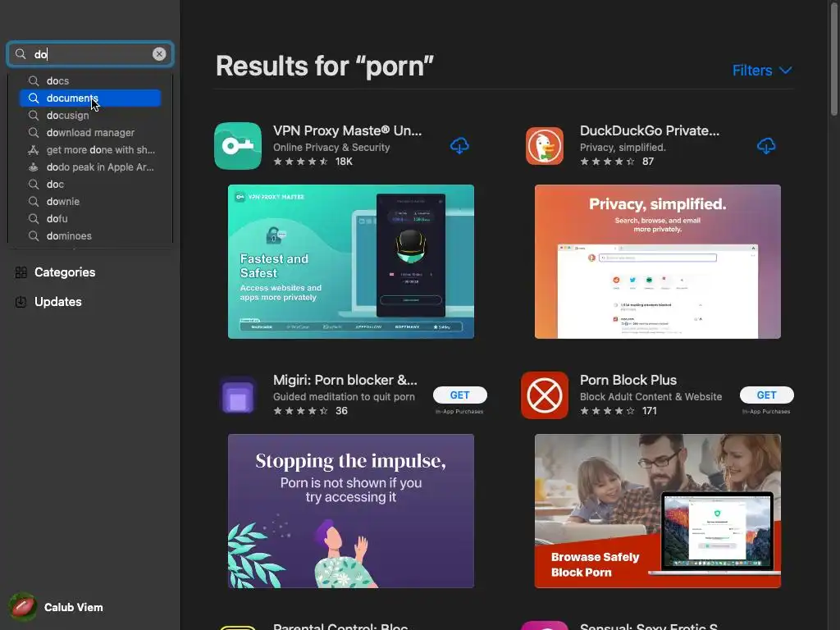Viewport: 840px width, 630px height.
Task: Open 'get more done with sh...' story suggestion
Action: click(x=90, y=150)
